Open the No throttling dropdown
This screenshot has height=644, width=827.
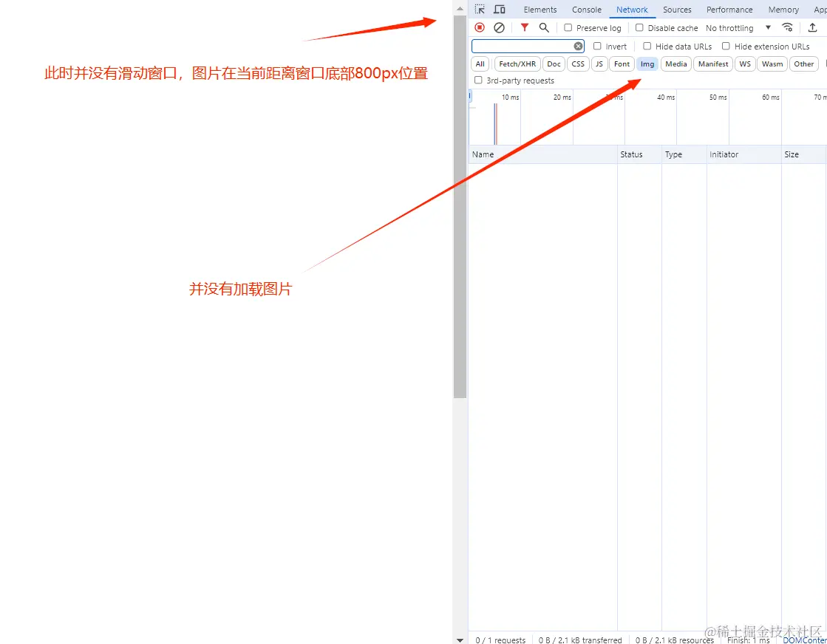pos(738,28)
